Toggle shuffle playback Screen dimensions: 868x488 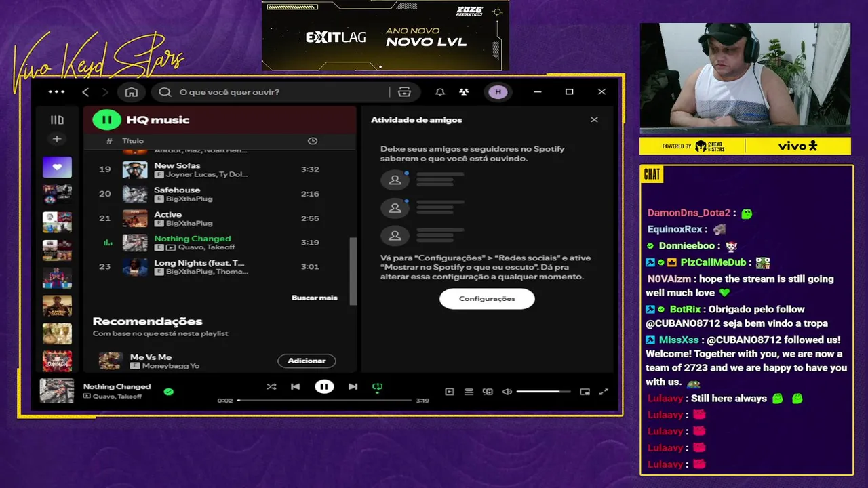coord(271,387)
